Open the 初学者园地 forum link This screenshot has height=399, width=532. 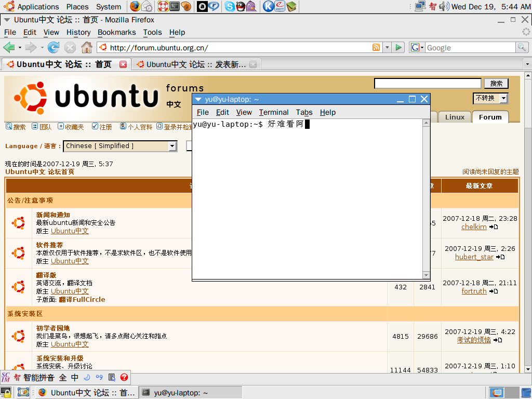(53, 328)
